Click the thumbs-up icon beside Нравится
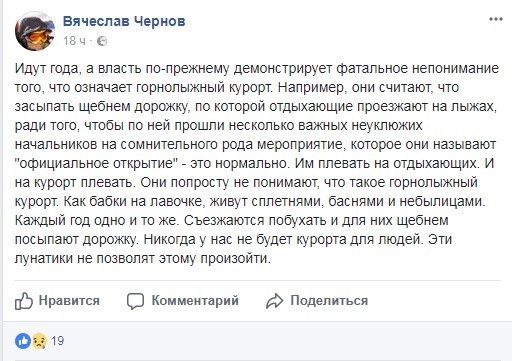Image resolution: width=512 pixels, height=361 pixels. pos(24,301)
